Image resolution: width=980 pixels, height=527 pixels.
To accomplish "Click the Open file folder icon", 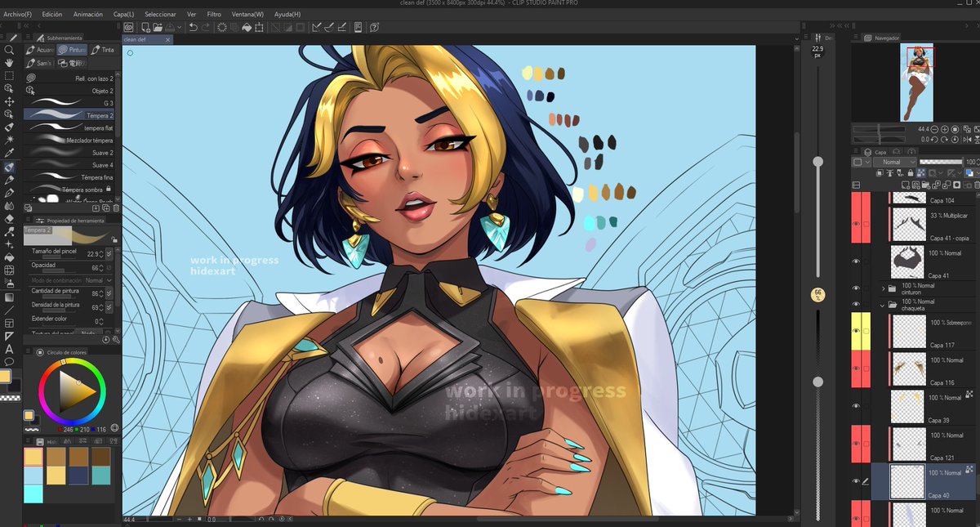I will click(156, 27).
